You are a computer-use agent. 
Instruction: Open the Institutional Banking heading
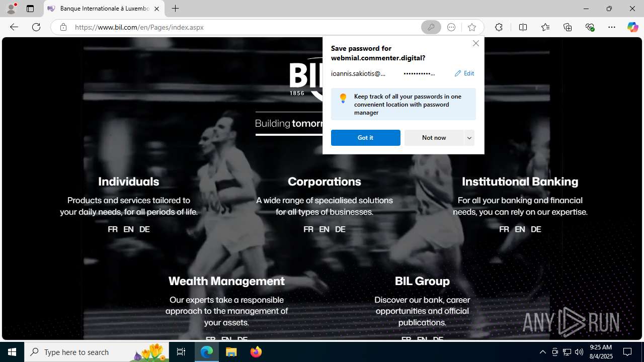[x=520, y=182]
